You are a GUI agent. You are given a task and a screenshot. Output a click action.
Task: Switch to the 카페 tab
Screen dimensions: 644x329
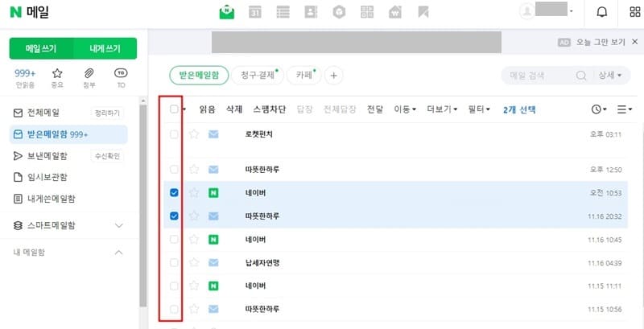pyautogui.click(x=303, y=76)
